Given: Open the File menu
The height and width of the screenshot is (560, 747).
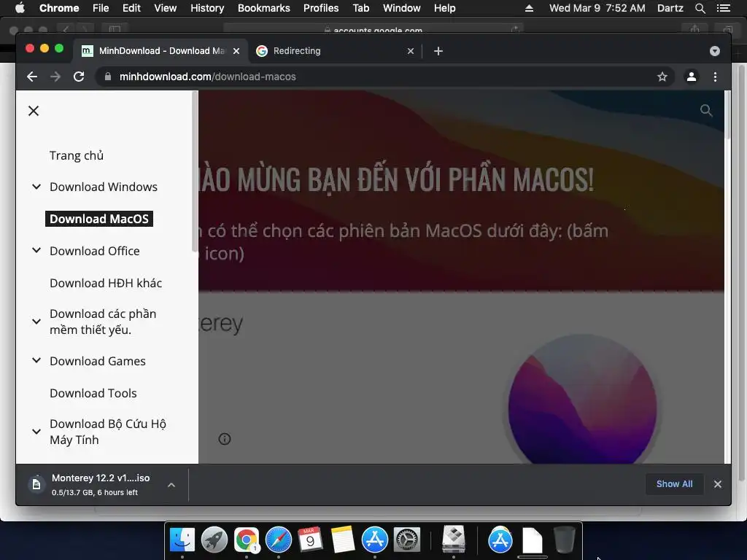Looking at the screenshot, I should point(101,8).
